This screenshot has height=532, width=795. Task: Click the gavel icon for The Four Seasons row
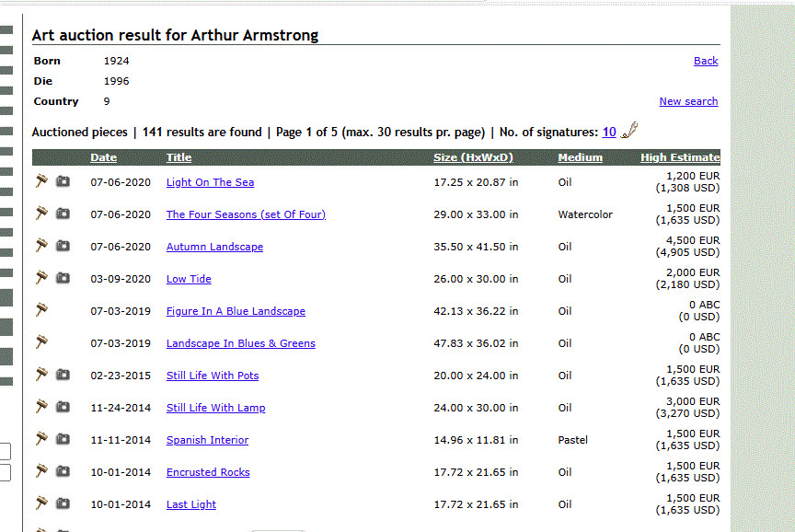(x=41, y=214)
